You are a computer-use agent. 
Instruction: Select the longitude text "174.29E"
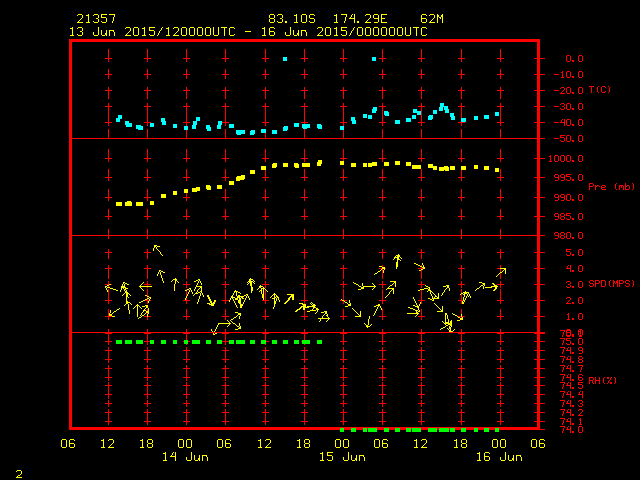coord(360,19)
